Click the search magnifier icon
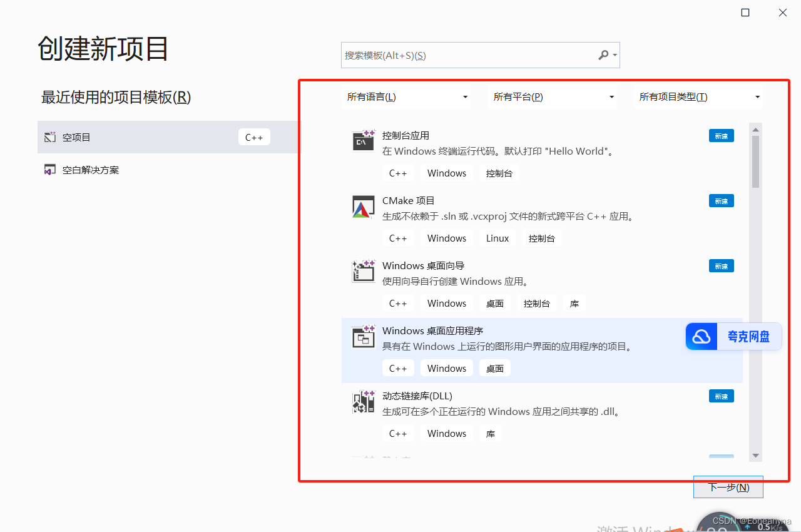The width and height of the screenshot is (801, 532). pyautogui.click(x=603, y=55)
